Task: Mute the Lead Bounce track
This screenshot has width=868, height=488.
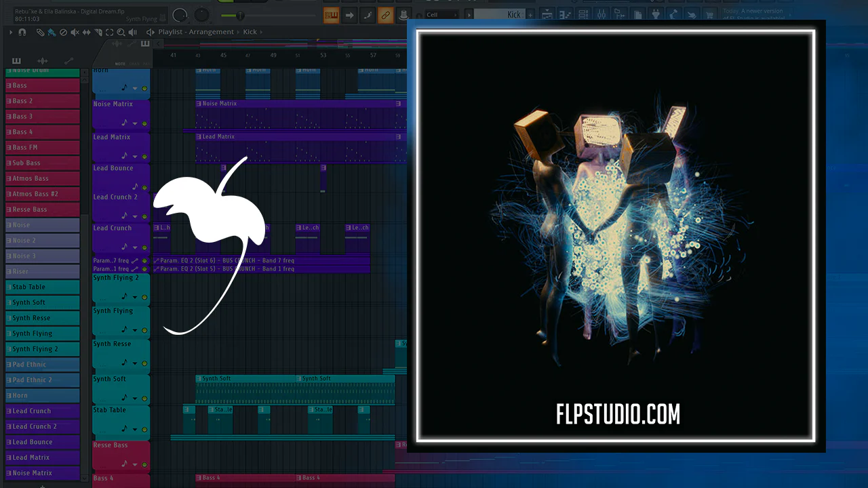Action: point(144,188)
